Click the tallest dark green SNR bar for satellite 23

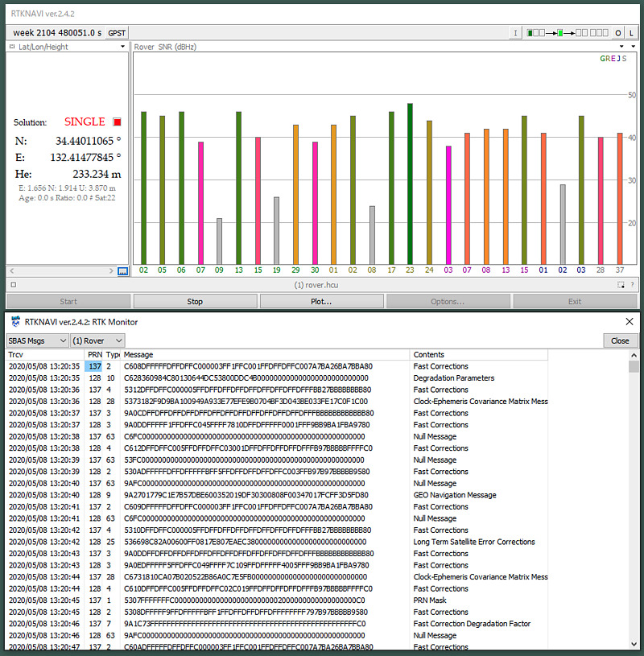click(x=410, y=184)
